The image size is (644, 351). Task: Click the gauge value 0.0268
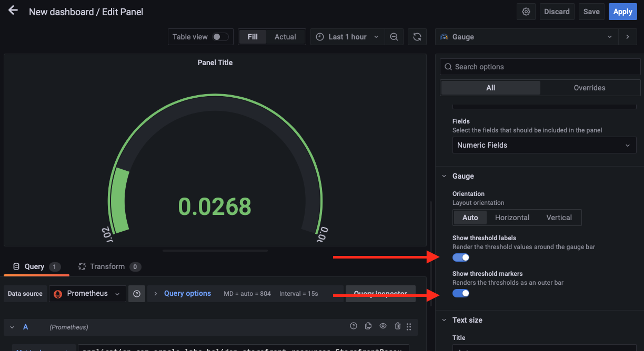pos(215,207)
